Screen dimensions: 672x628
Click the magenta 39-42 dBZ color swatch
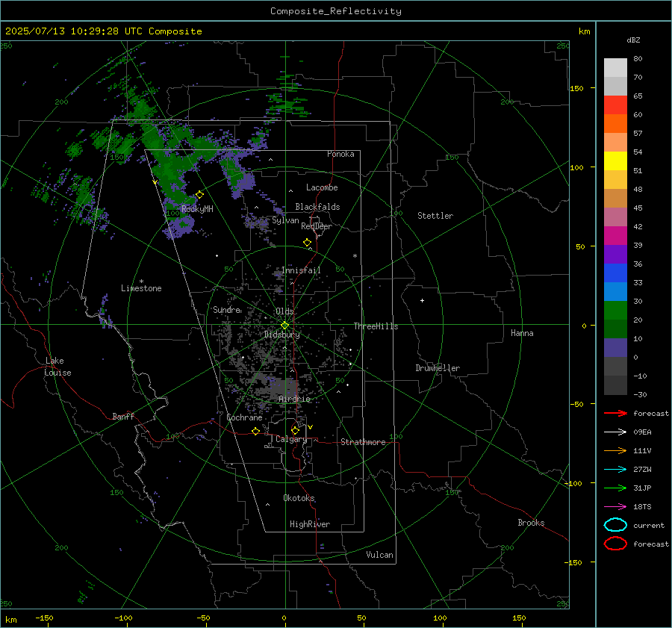point(615,236)
